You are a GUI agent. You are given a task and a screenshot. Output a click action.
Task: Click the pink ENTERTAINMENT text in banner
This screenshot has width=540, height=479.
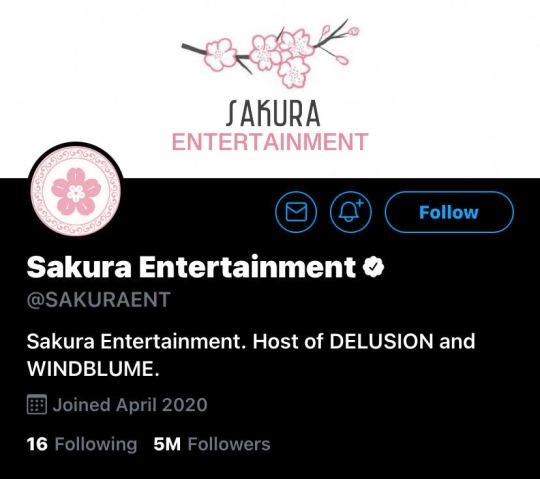270,142
